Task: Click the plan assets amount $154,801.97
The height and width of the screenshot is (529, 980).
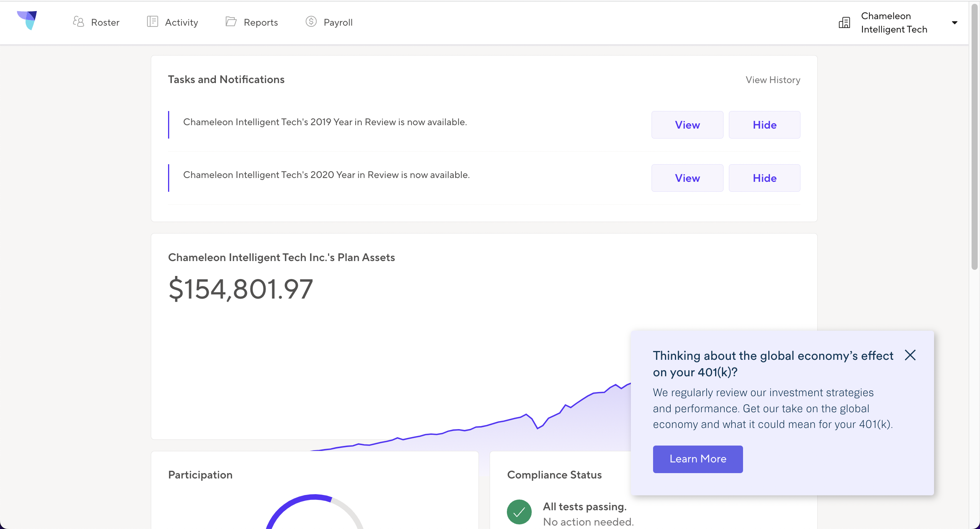Action: [x=241, y=289]
